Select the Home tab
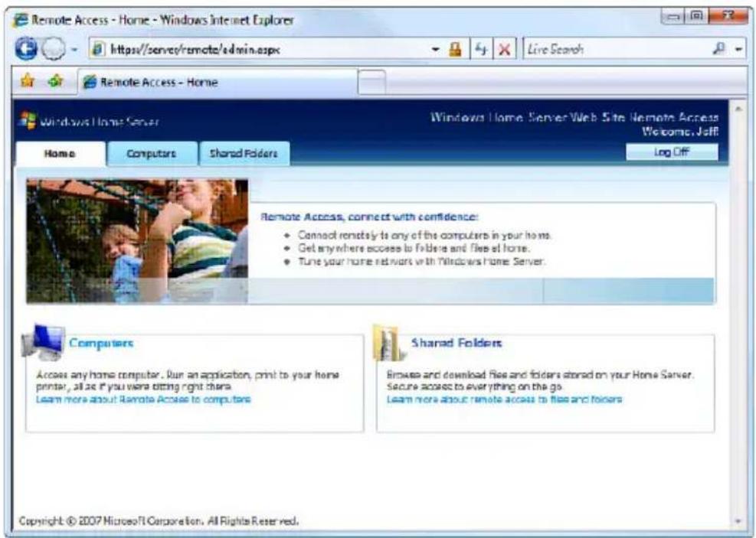Viewport: 756px width, 538px height. (x=61, y=154)
